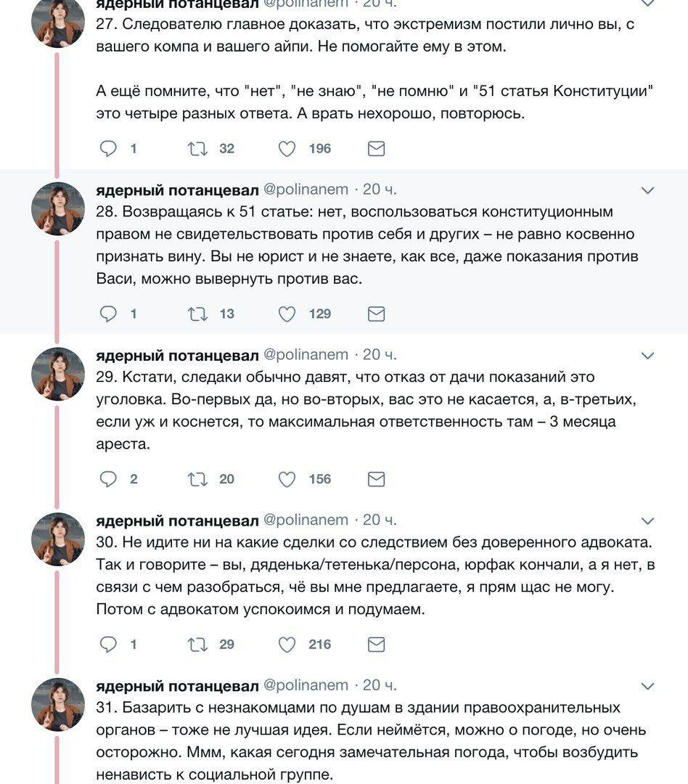
Task: Like tweet 29 with 156 likes
Action: 287,479
